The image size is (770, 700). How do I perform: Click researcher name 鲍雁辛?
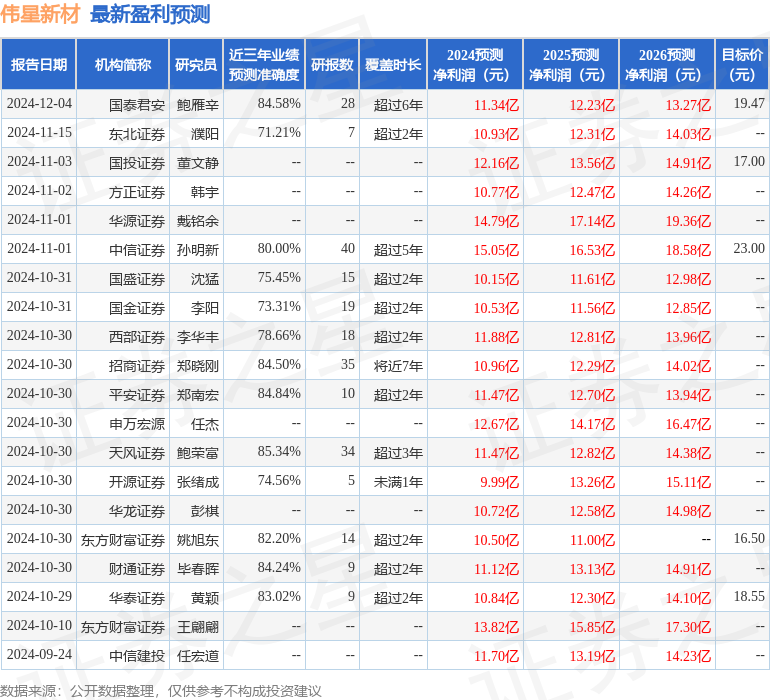(197, 105)
